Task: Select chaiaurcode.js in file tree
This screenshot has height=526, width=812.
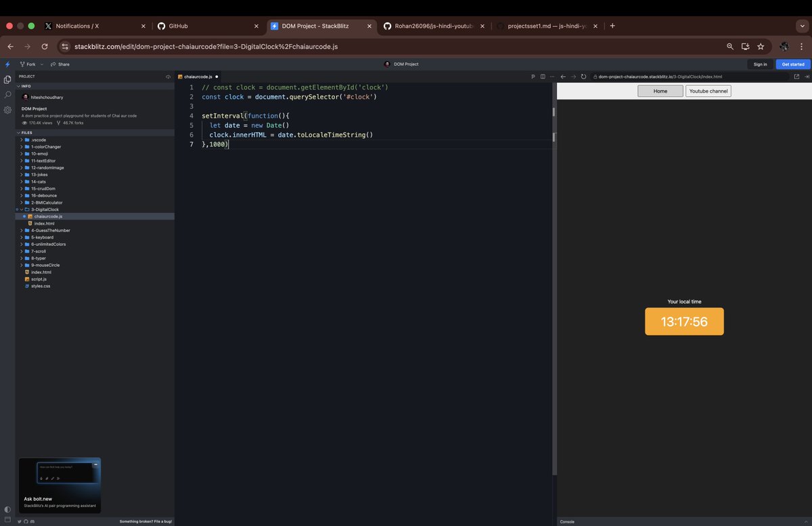Action: point(48,217)
